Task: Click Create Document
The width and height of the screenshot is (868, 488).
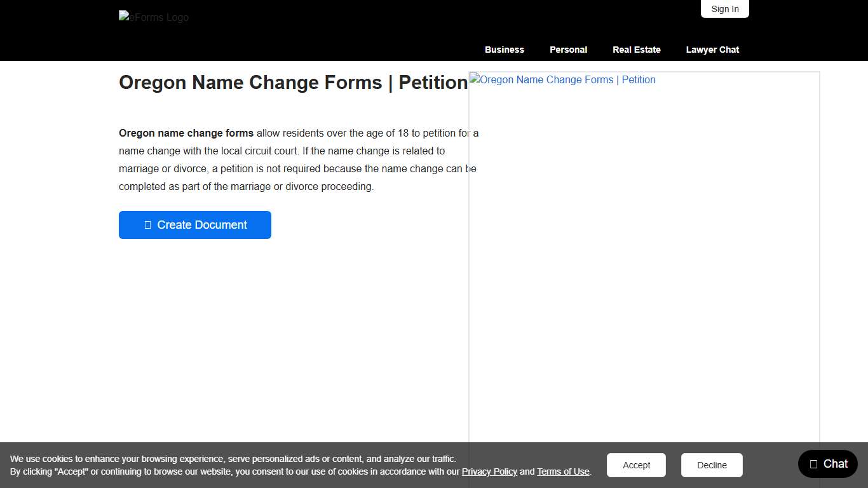Action: point(194,224)
